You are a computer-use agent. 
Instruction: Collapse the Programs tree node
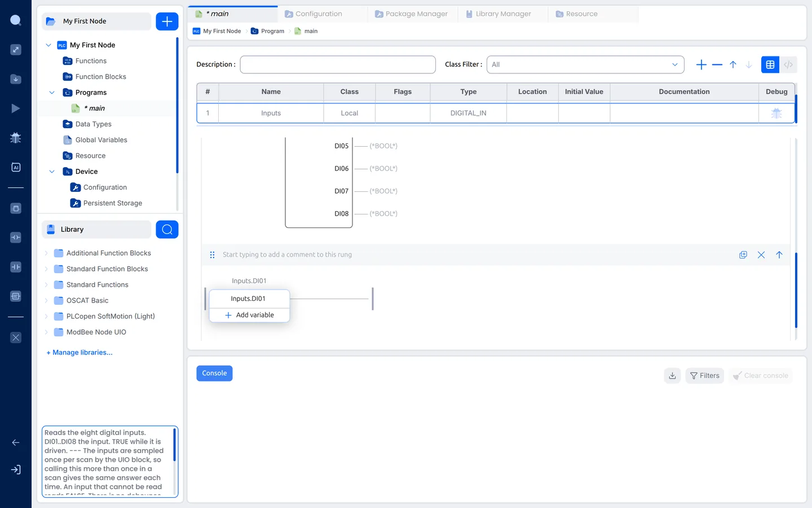point(52,93)
